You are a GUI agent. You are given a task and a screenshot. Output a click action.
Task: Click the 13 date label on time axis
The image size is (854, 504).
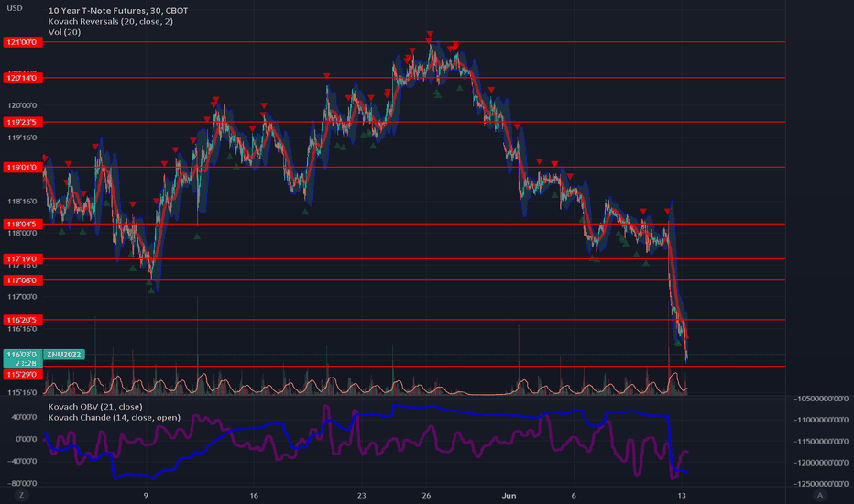[682, 495]
